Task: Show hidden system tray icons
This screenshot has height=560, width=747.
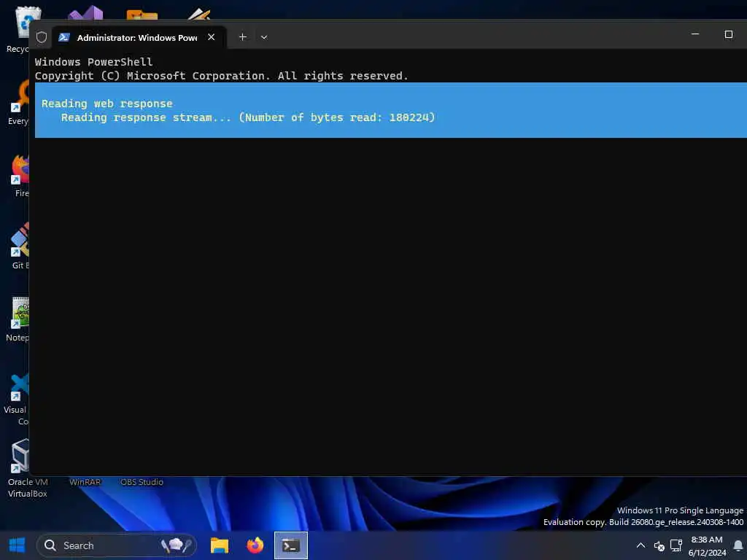Action: pyautogui.click(x=640, y=545)
